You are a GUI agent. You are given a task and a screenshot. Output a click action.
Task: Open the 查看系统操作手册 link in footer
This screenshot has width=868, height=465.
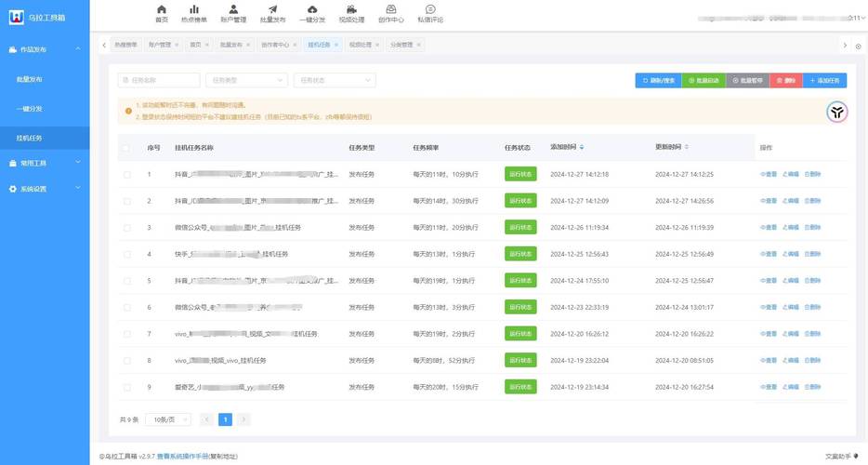click(183, 456)
